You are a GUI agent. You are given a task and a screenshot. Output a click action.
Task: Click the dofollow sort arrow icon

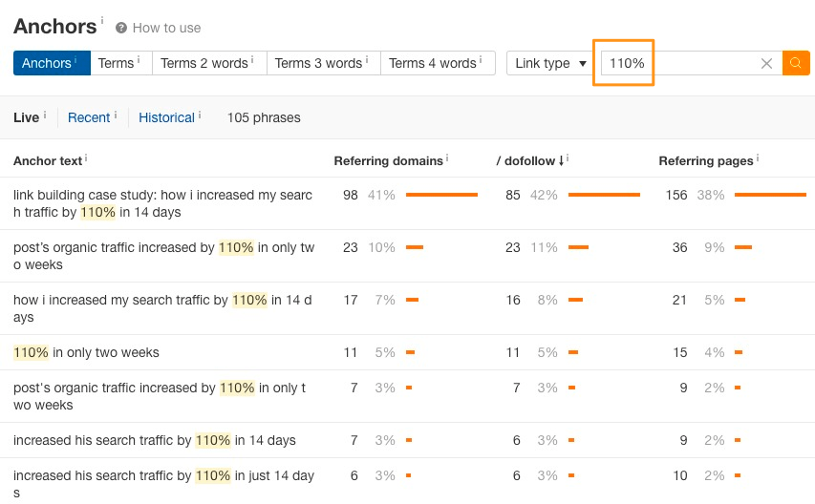pyautogui.click(x=562, y=161)
